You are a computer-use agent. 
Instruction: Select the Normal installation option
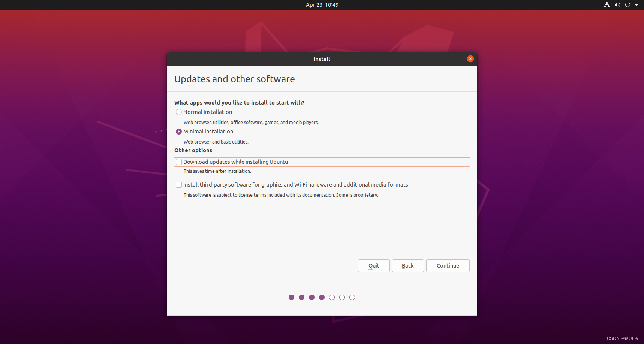[x=179, y=112]
